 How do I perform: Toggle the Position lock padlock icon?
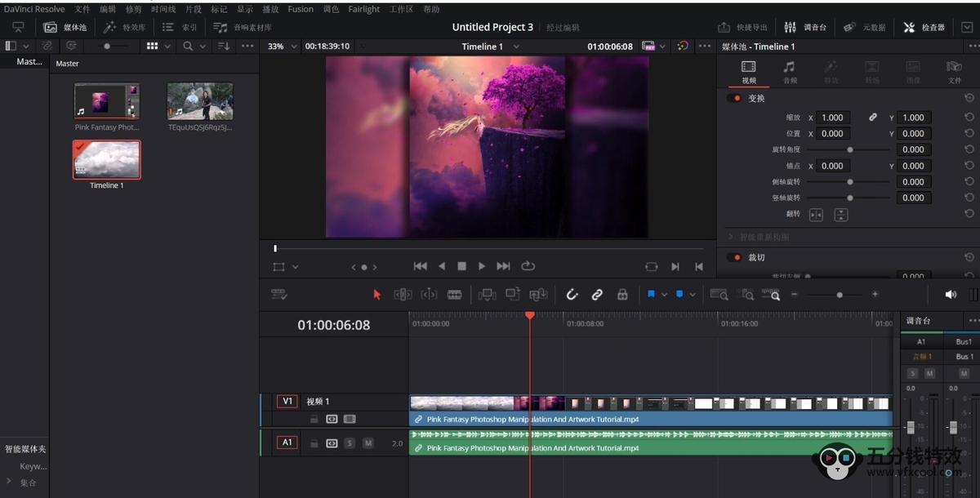[x=622, y=295]
